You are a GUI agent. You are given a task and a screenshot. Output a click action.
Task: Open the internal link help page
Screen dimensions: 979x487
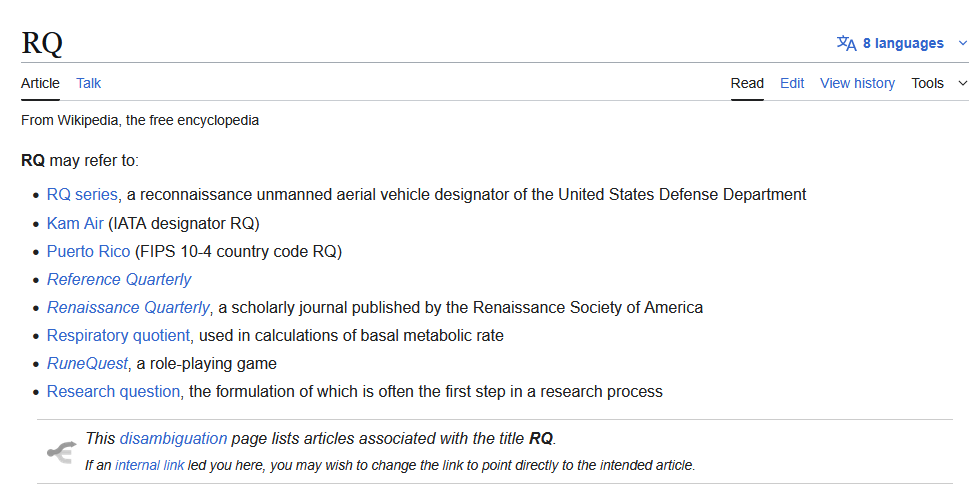[x=149, y=465]
